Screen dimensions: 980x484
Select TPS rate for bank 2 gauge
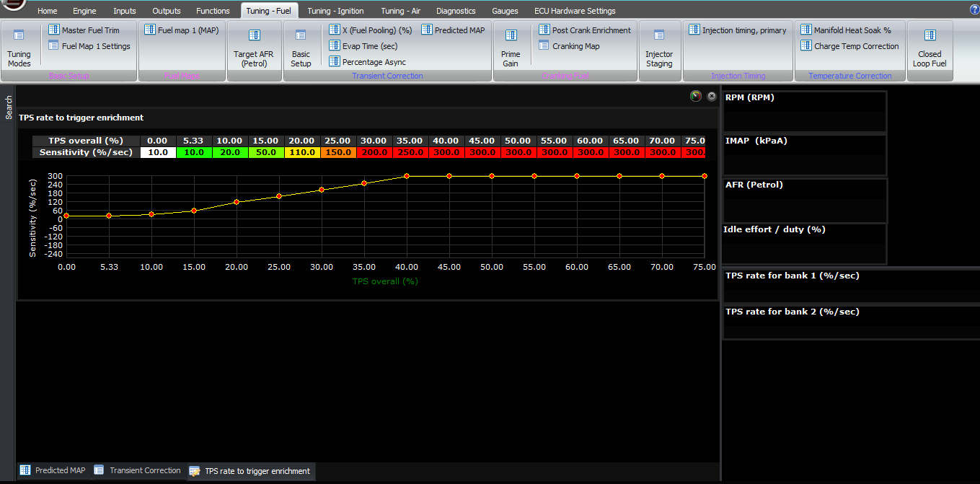click(851, 322)
